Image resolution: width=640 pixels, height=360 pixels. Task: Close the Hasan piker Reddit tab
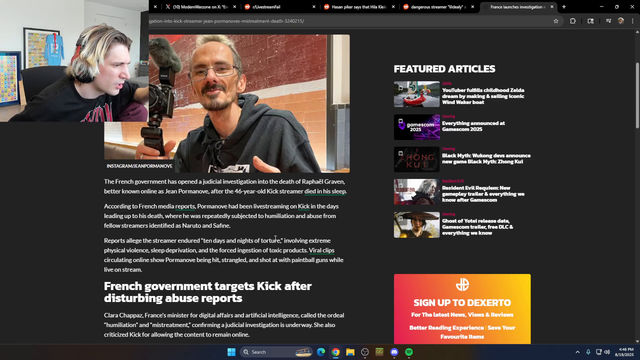pyautogui.click(x=393, y=7)
